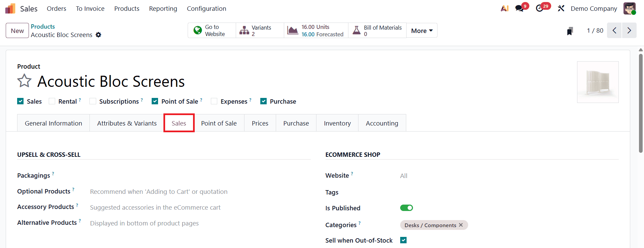
Task: Open the AI assistant icon in top bar
Action: [504, 8]
